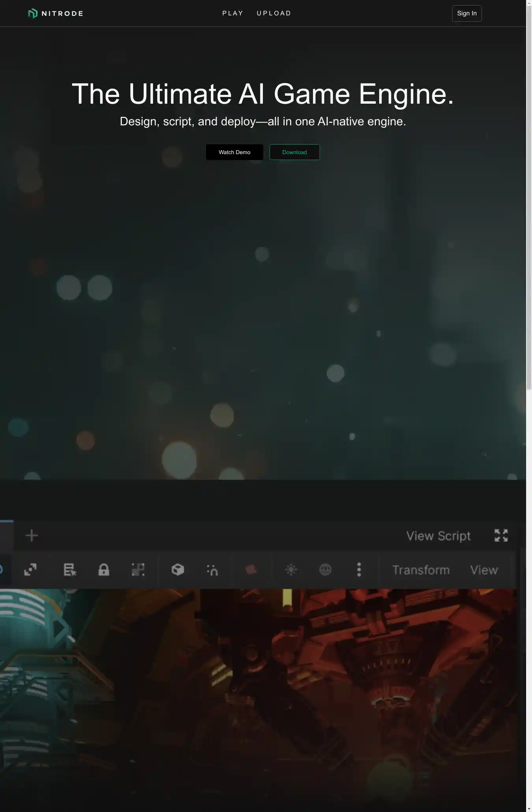Click the magnet snap icon
The width and height of the screenshot is (532, 812).
pyautogui.click(x=212, y=570)
